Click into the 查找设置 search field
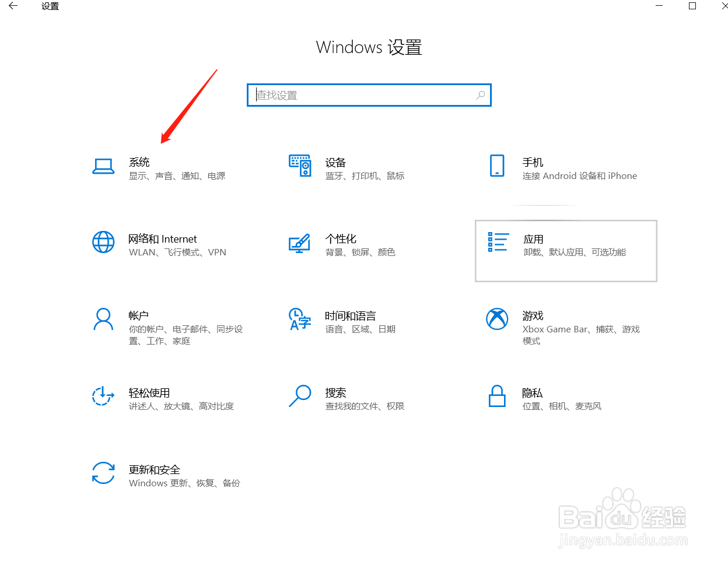728x565 pixels. coord(369,95)
